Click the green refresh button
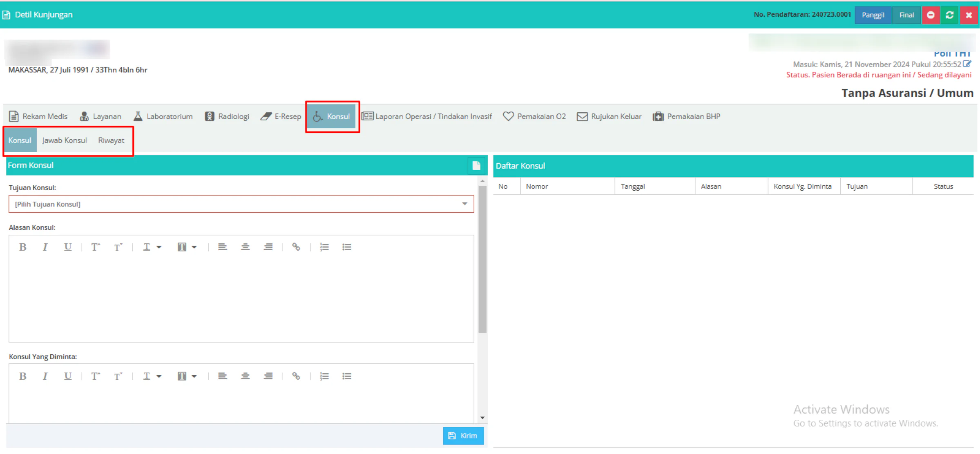 [x=950, y=15]
